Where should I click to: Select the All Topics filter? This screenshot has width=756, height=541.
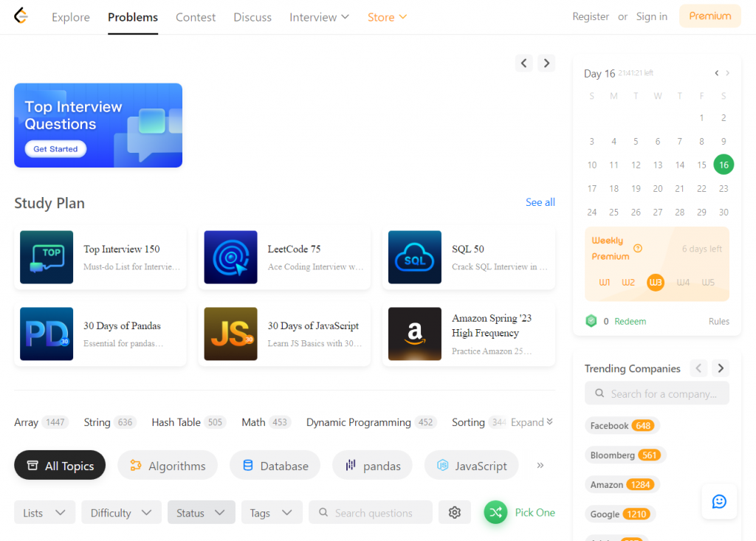click(60, 465)
